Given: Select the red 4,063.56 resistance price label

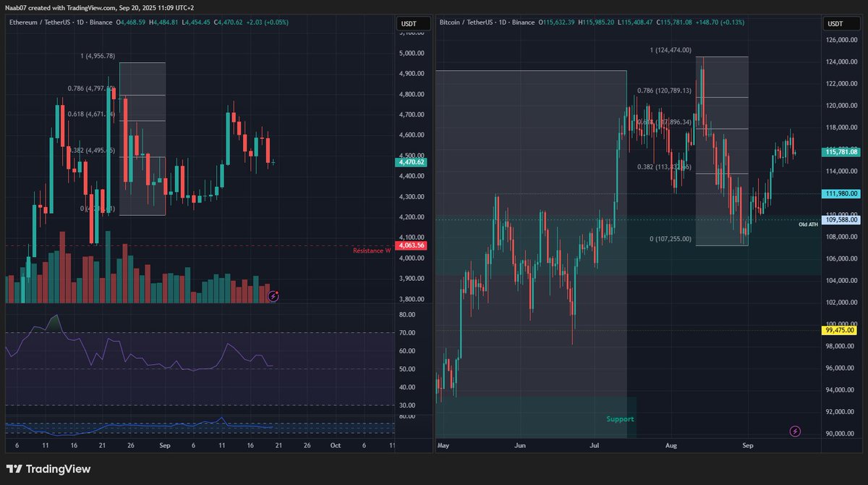Looking at the screenshot, I should click(411, 245).
